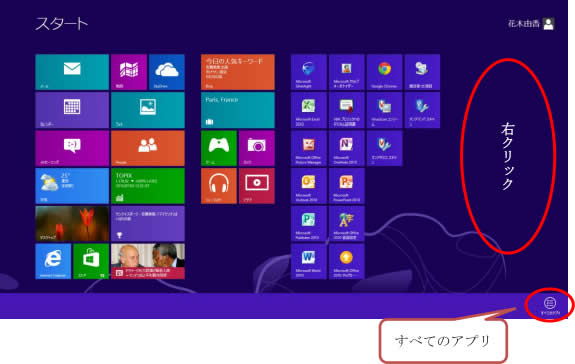Launch the People tile
The width and height of the screenshot is (575, 364).
pyautogui.click(x=147, y=148)
